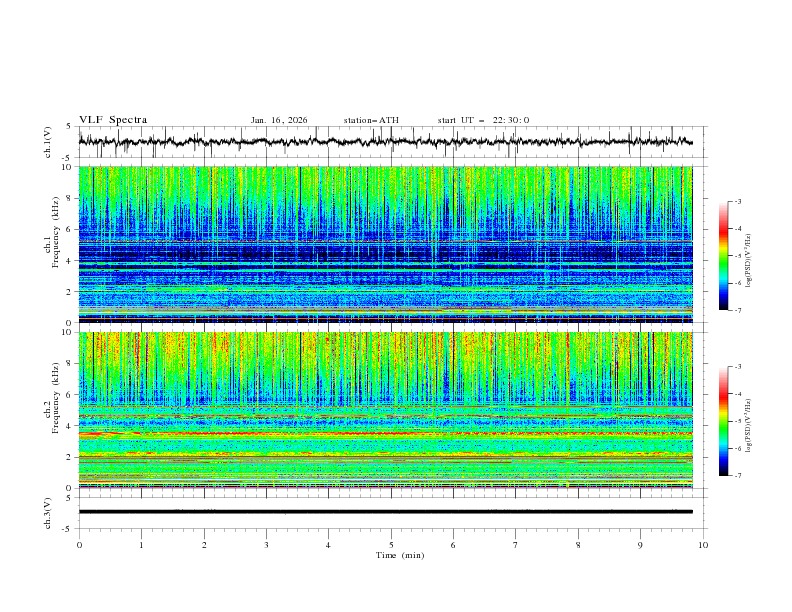Click time axis tick label "6"

pyautogui.click(x=453, y=545)
